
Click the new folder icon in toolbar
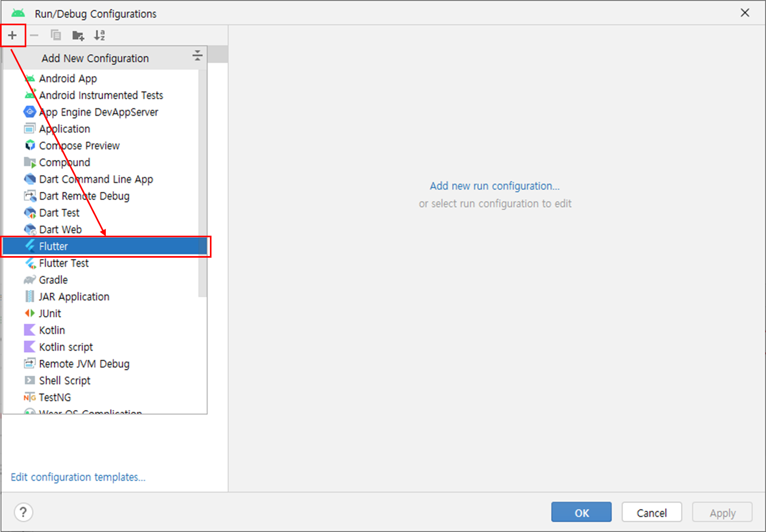tap(78, 35)
